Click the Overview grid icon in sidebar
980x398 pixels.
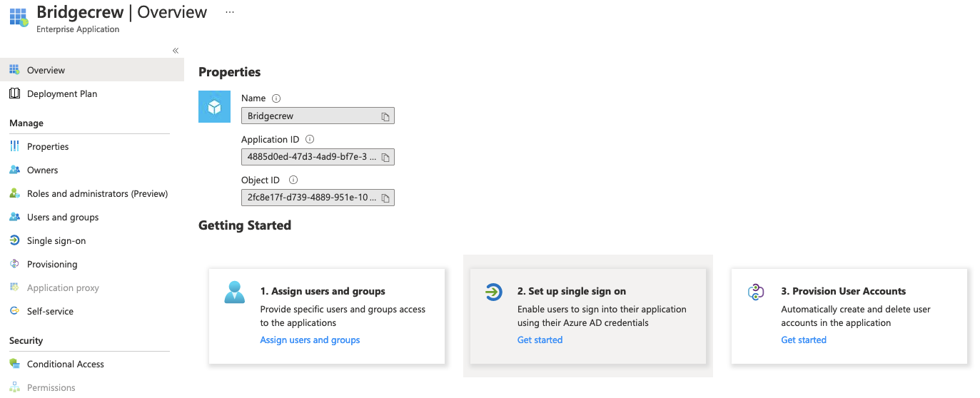click(14, 70)
